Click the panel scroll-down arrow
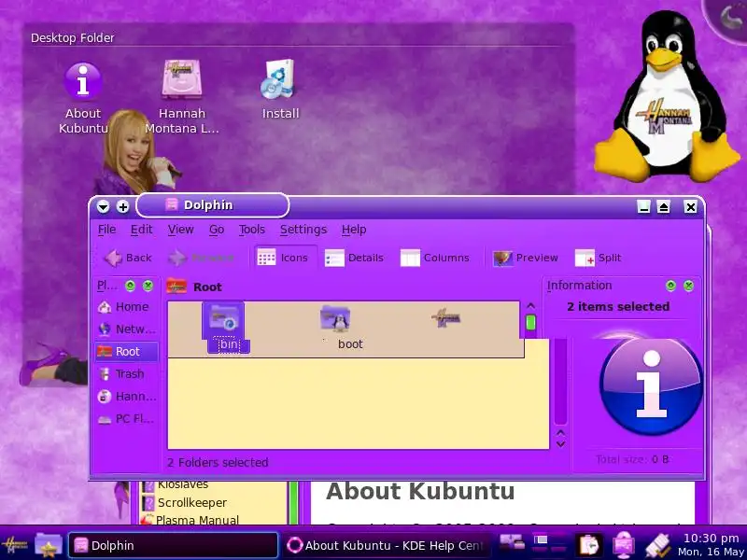The image size is (747, 560). click(561, 444)
